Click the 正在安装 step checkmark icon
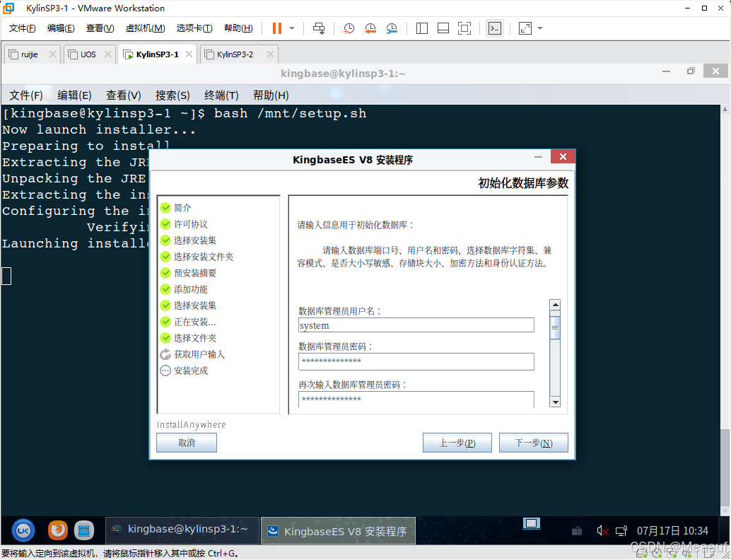The height and width of the screenshot is (560, 731). (165, 322)
